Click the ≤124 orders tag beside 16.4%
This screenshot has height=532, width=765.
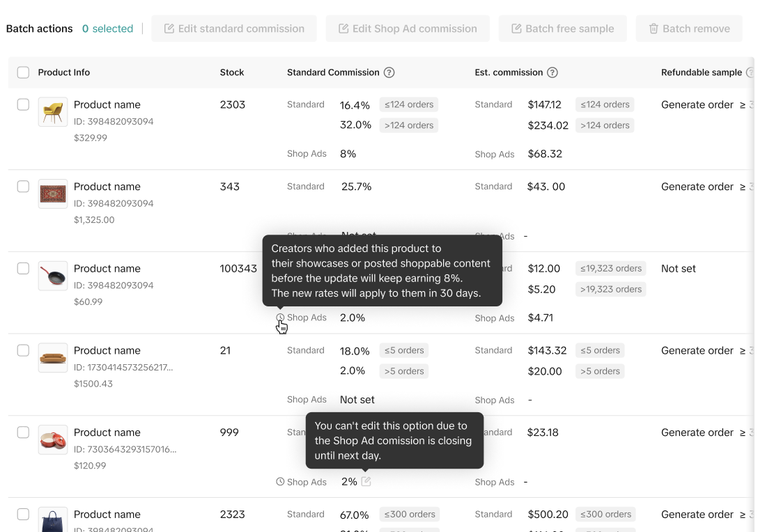(x=409, y=104)
